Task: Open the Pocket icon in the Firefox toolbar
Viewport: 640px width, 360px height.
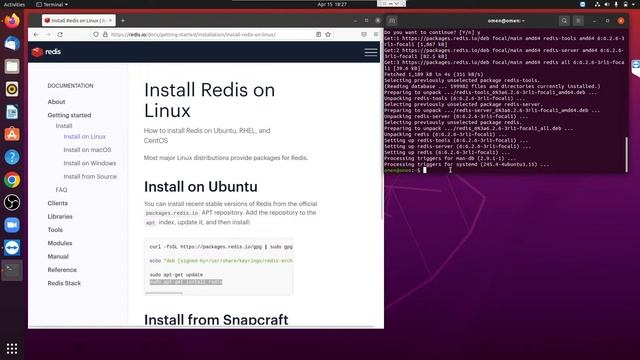Action: tap(364, 35)
